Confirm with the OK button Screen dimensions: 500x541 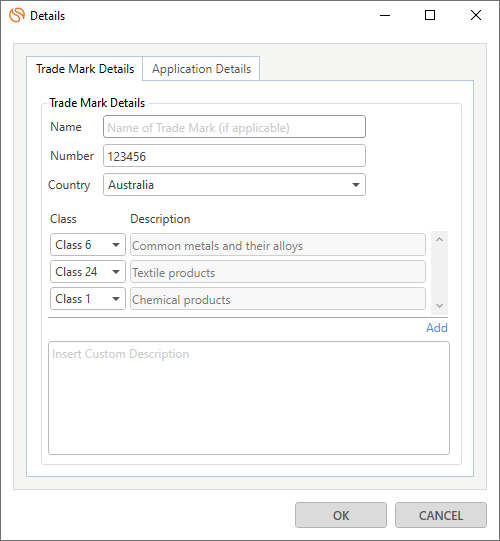point(341,515)
